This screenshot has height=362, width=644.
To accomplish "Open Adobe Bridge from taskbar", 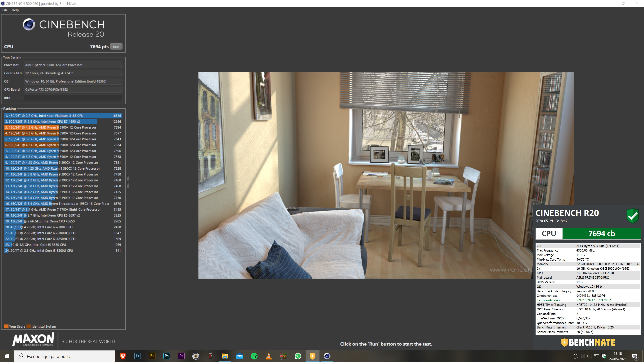I will point(152,356).
